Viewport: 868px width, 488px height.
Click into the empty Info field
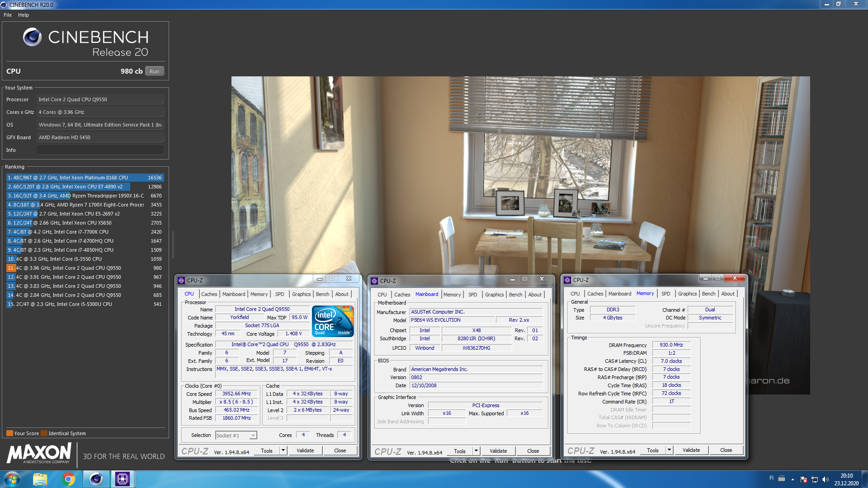[100, 150]
